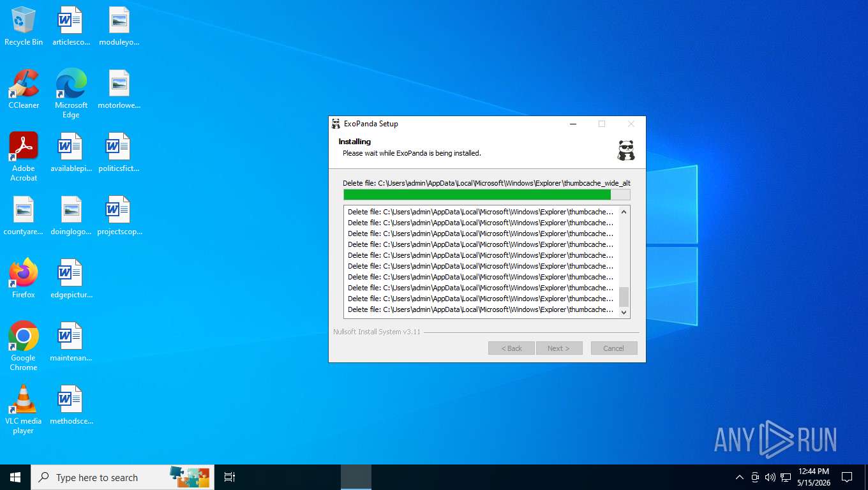Screen dimensions: 868x490
Task: Open the methodsce... Word document icon
Action: pos(71,405)
